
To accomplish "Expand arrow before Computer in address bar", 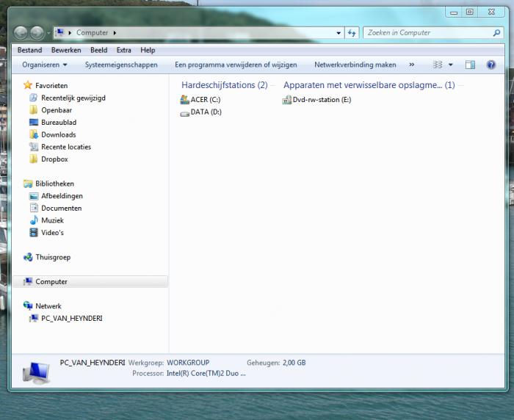I will coord(70,33).
